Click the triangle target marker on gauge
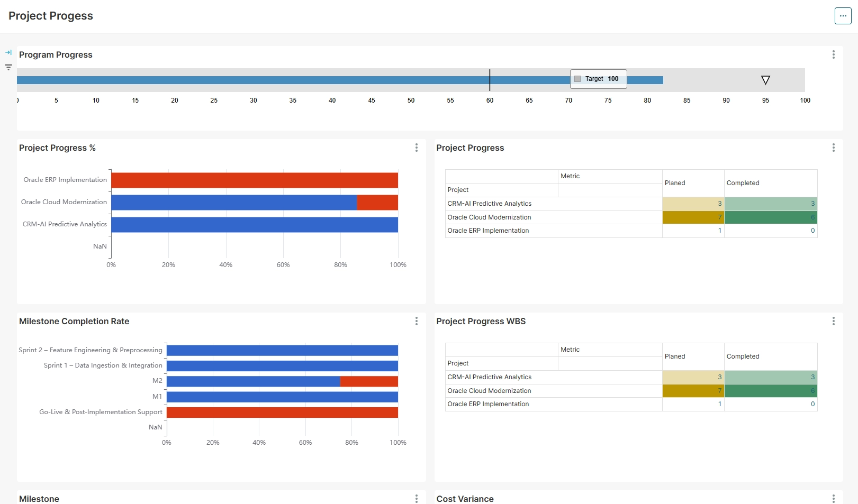The width and height of the screenshot is (858, 504). click(765, 80)
